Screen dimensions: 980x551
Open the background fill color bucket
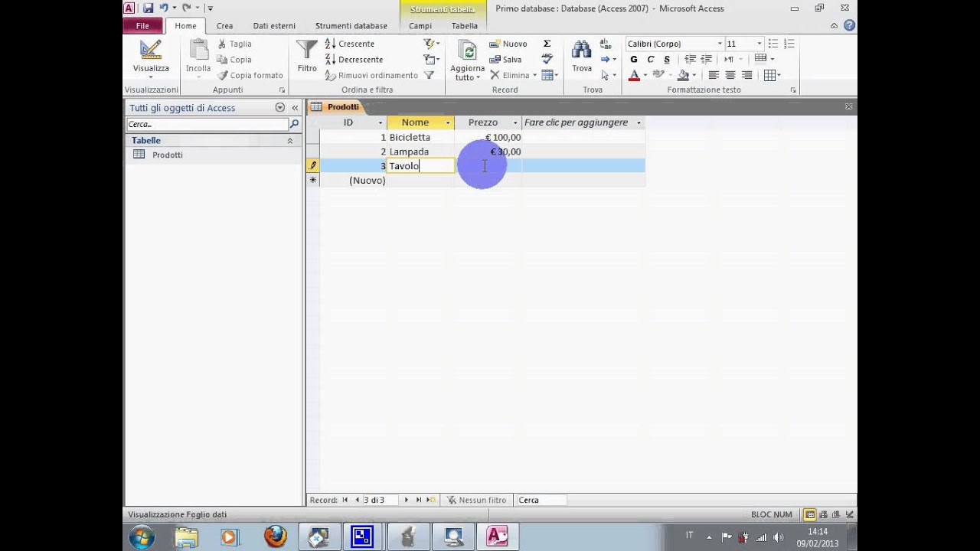click(683, 75)
